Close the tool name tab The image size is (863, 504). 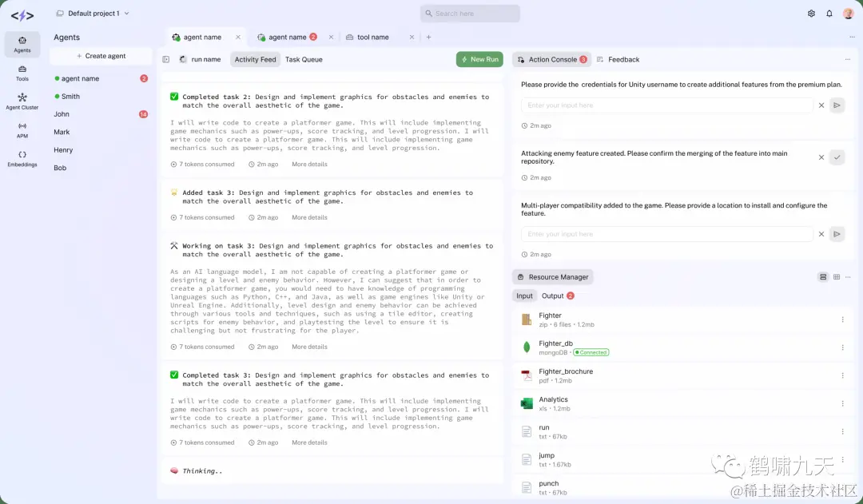(412, 37)
